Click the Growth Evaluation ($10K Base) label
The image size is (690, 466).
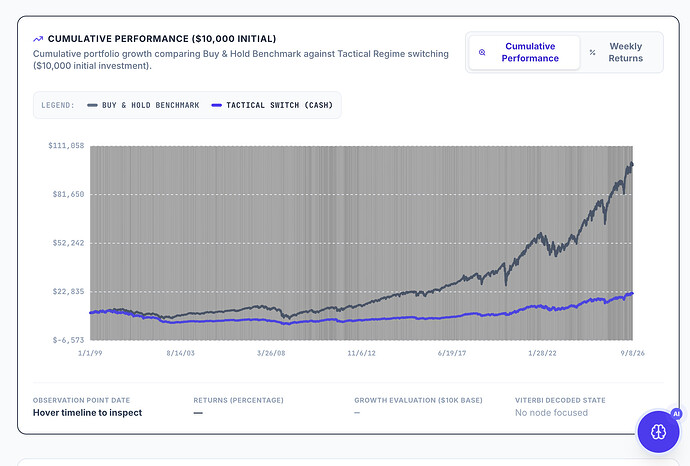tap(418, 400)
